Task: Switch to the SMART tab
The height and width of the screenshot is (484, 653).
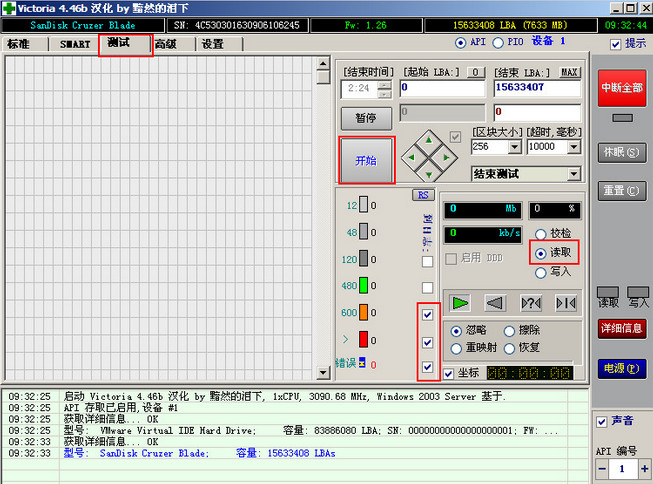Action: tap(75, 44)
